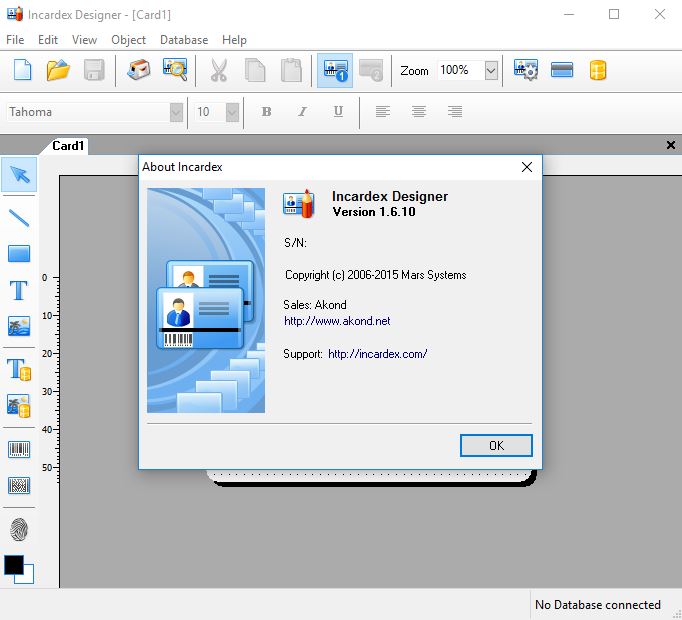Open the Database menu
Image resolution: width=682 pixels, height=620 pixels.
tap(184, 40)
